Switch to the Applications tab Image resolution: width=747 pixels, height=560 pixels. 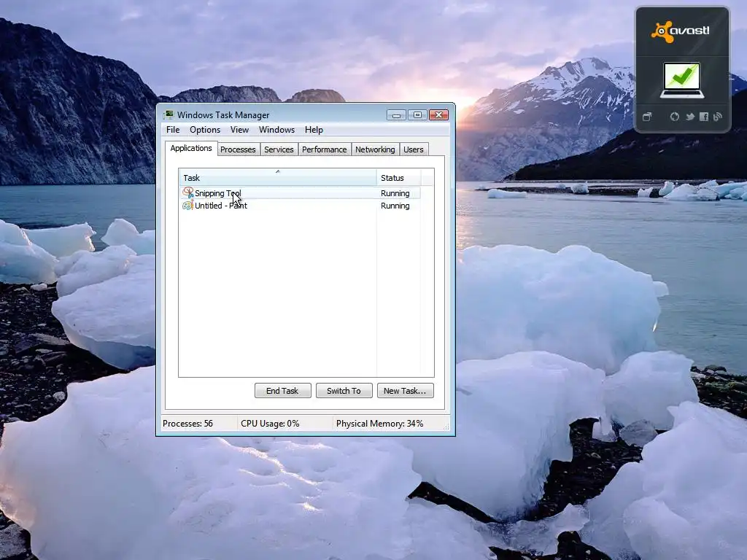click(191, 148)
